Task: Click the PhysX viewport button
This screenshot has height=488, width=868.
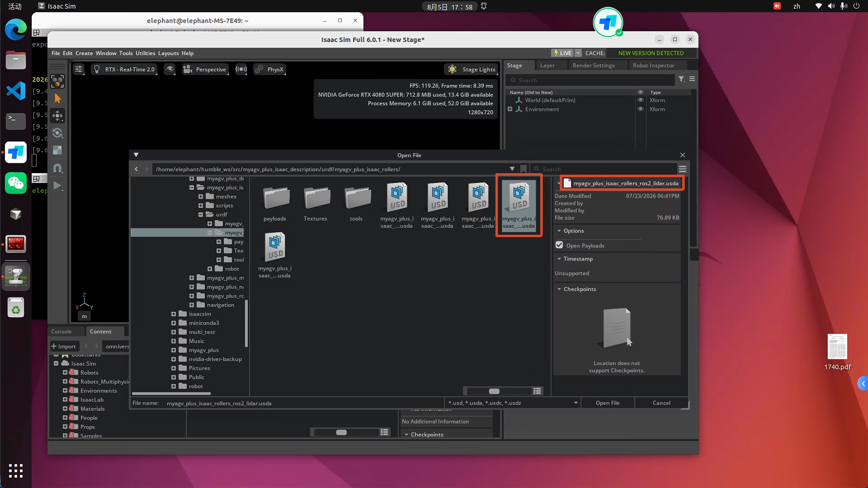Action: click(269, 69)
